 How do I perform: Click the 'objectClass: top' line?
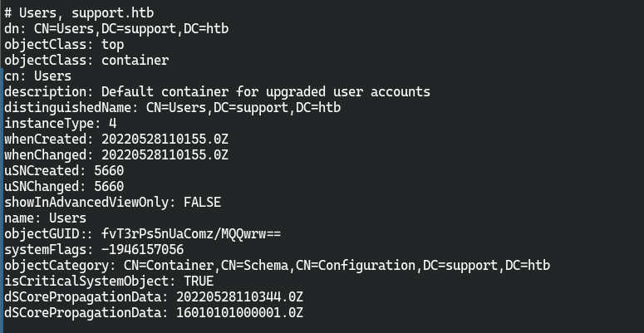64,45
